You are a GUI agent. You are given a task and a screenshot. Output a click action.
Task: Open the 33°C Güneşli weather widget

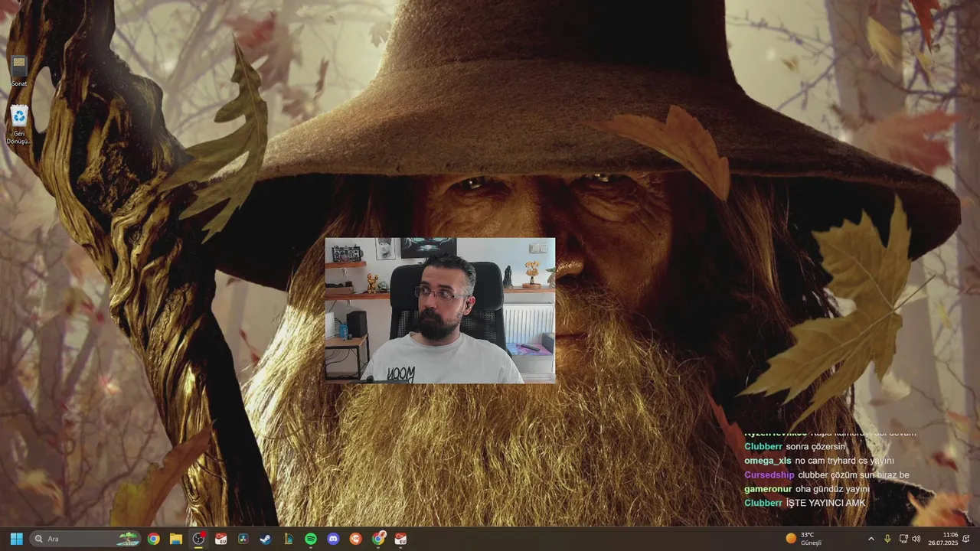coord(804,539)
